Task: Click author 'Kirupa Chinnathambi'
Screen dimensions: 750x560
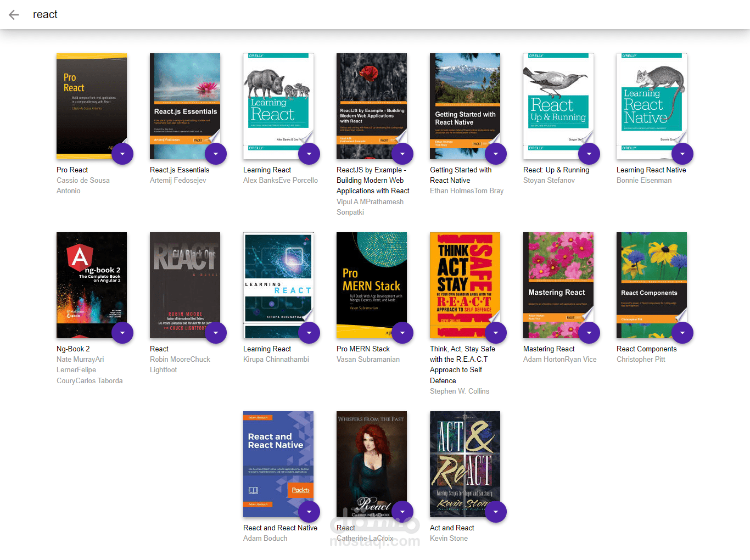Action: point(276,360)
